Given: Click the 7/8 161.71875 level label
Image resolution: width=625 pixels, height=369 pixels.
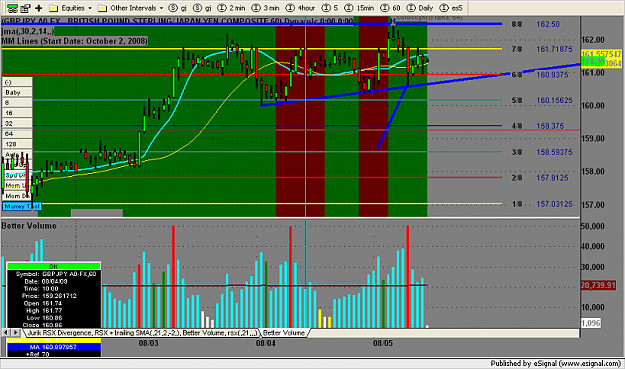Looking at the screenshot, I should [542, 49].
